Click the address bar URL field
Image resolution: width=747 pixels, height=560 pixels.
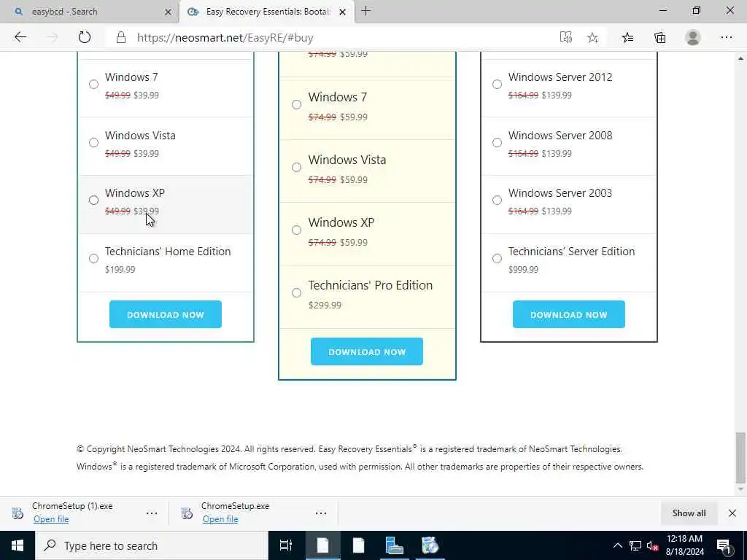pos(333,38)
